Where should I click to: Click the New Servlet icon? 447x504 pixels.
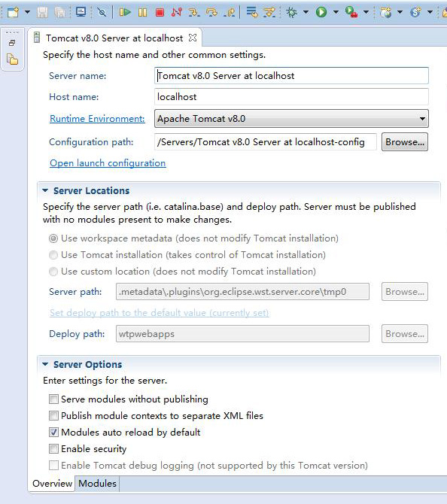[x=415, y=13]
